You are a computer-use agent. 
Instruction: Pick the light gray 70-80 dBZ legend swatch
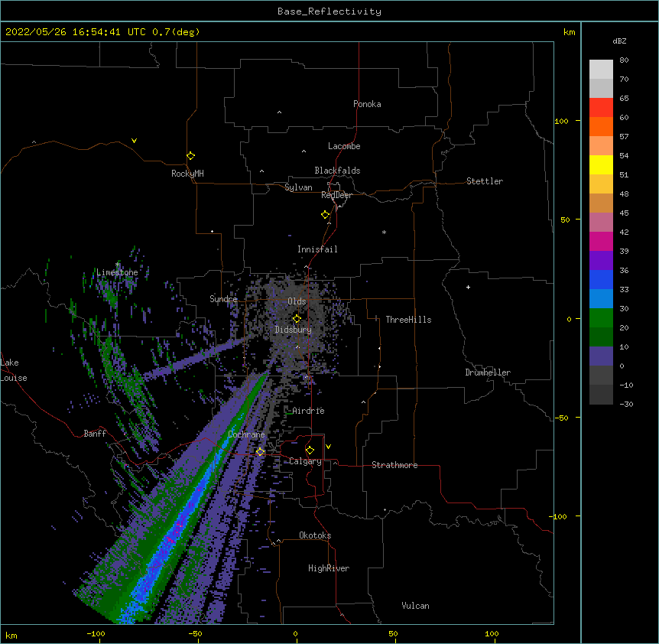(601, 70)
